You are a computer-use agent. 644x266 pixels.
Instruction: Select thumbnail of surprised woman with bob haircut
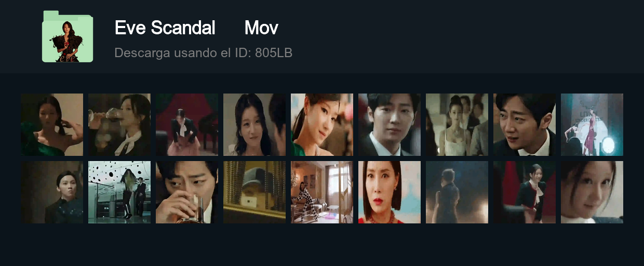[x=390, y=192]
